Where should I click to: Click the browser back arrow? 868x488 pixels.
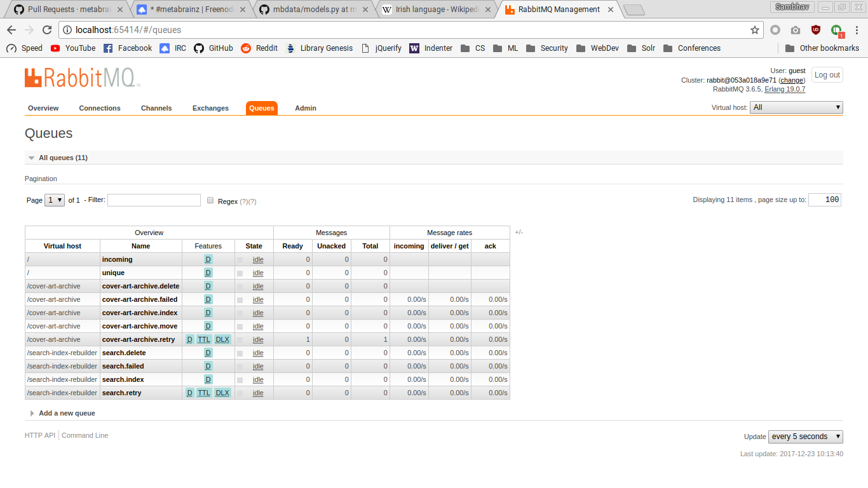11,30
